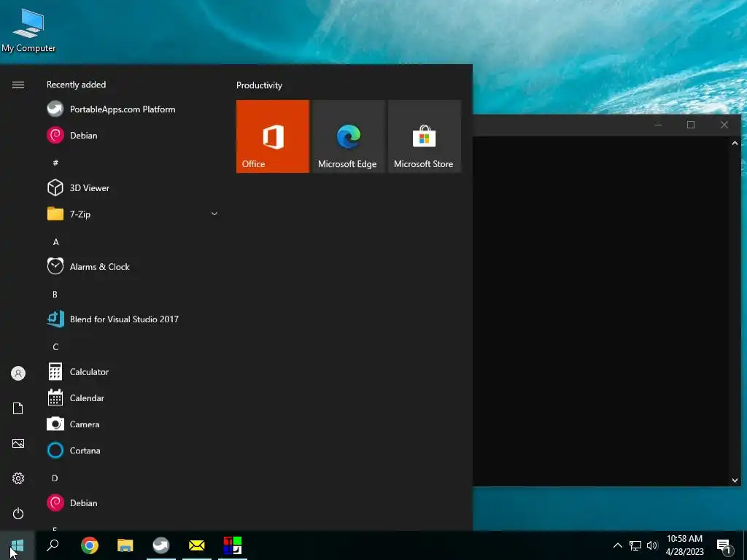Open the Power options icon

tap(18, 513)
